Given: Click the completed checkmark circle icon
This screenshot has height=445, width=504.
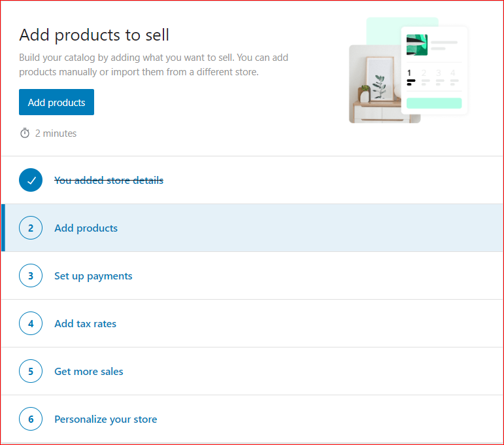Looking at the screenshot, I should 31,180.
